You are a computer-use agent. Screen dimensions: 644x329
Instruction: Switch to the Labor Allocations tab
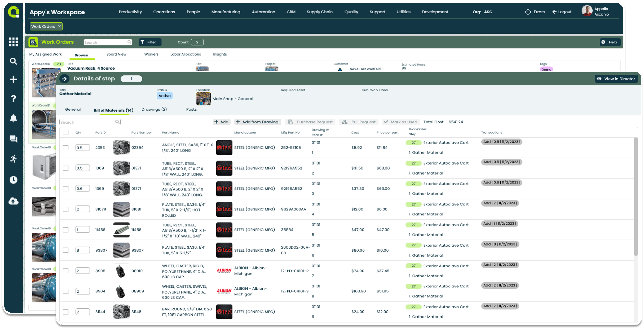[185, 54]
